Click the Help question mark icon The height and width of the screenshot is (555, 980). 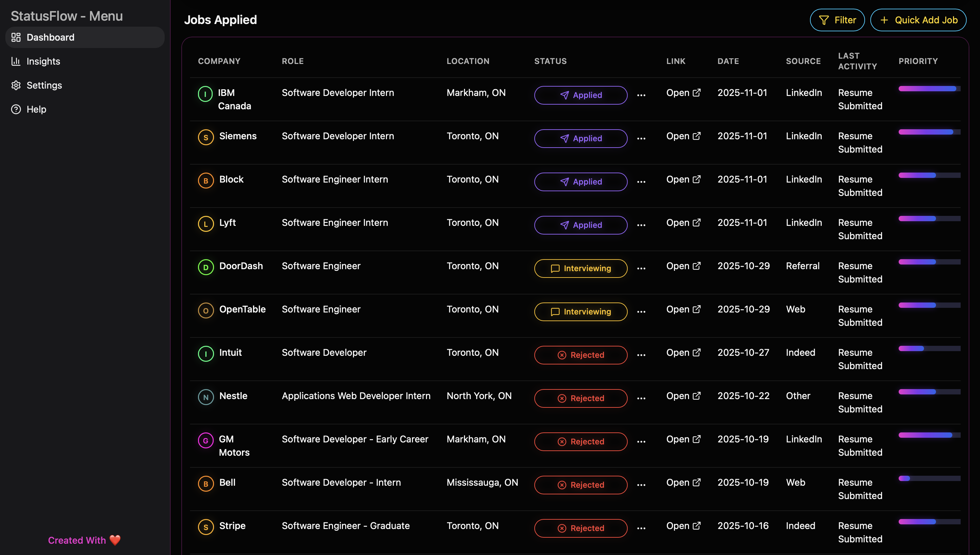coord(16,109)
